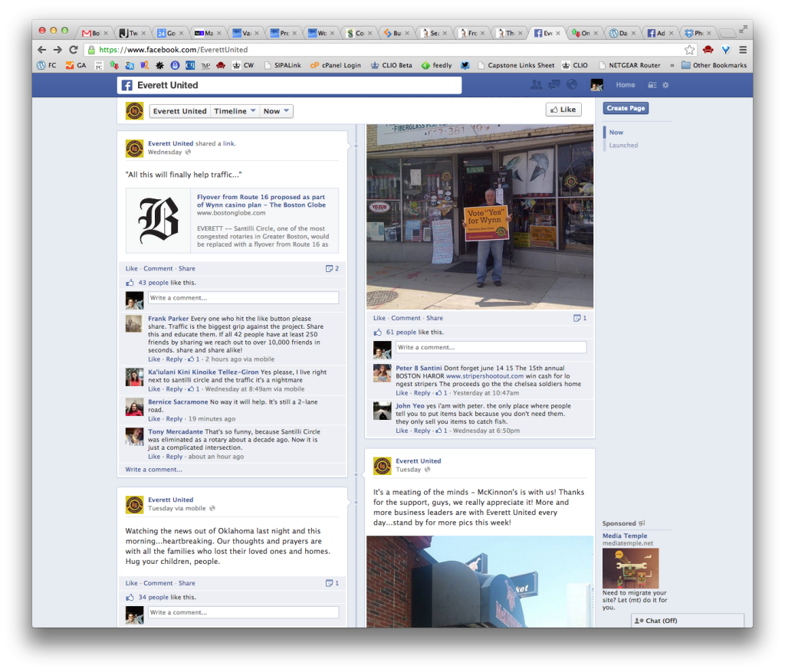Screen dimensions: 785x672
Task: Click the Everett United search box
Action: [289, 85]
